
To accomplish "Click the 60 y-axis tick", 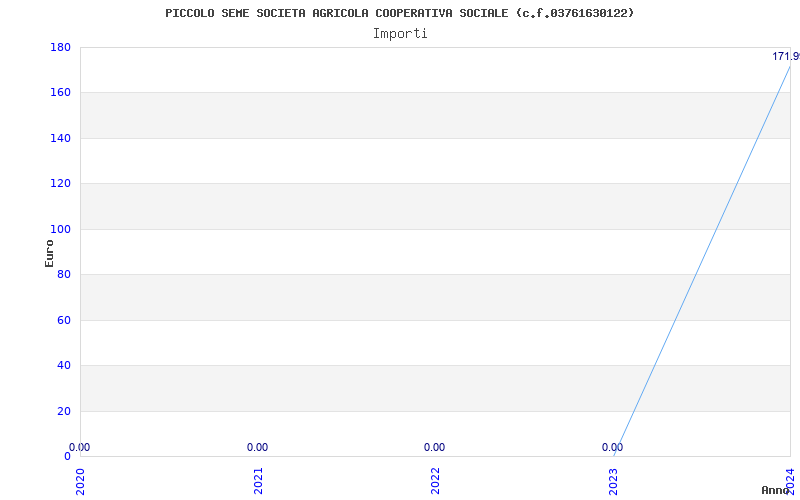I will point(64,320).
